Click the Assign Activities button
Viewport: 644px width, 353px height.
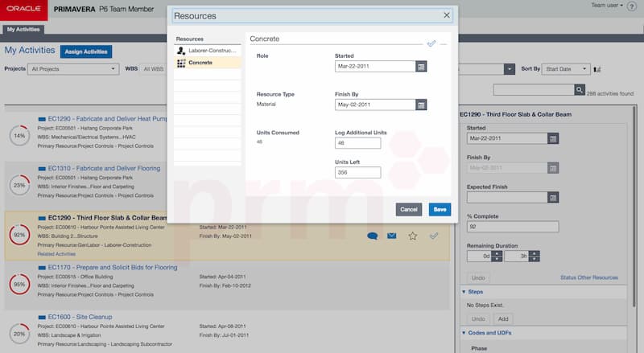(86, 51)
